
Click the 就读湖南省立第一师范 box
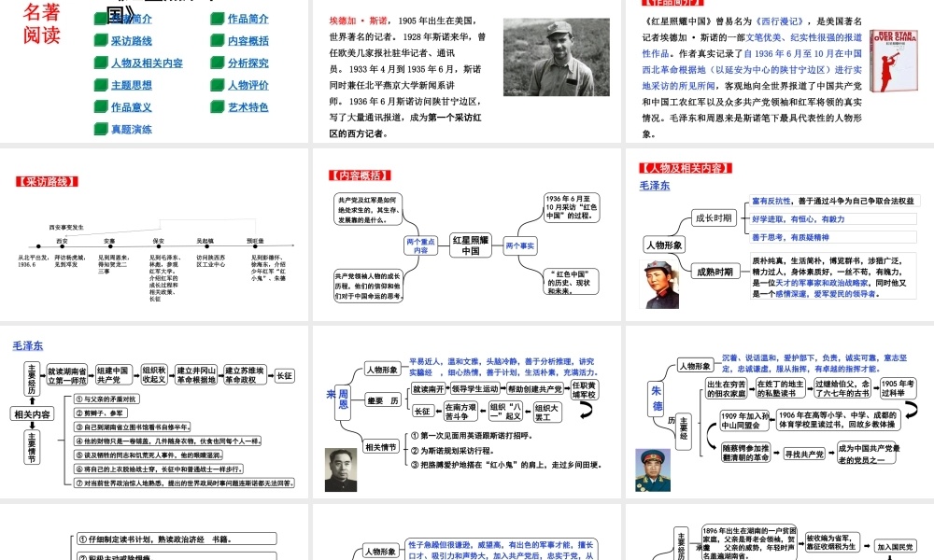(x=67, y=375)
